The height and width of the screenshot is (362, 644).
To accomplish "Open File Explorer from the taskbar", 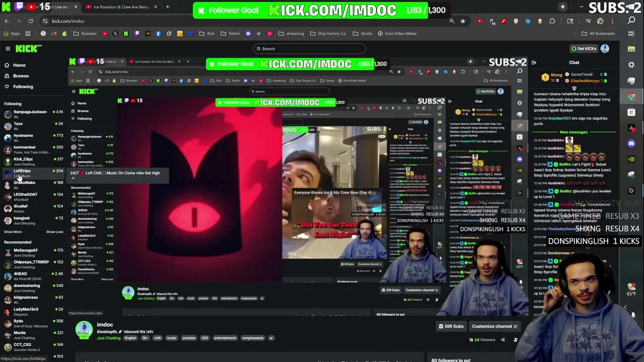I will click(631, 49).
